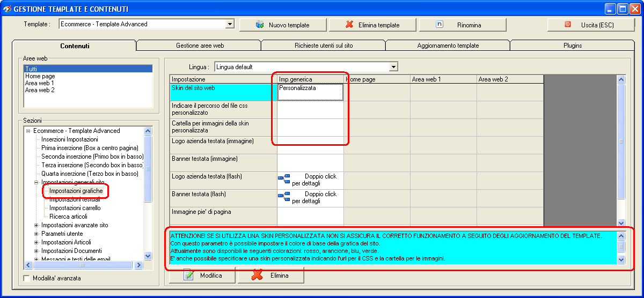Select Terza inserzione tree item
The width and height of the screenshot is (644, 298).
click(x=92, y=165)
